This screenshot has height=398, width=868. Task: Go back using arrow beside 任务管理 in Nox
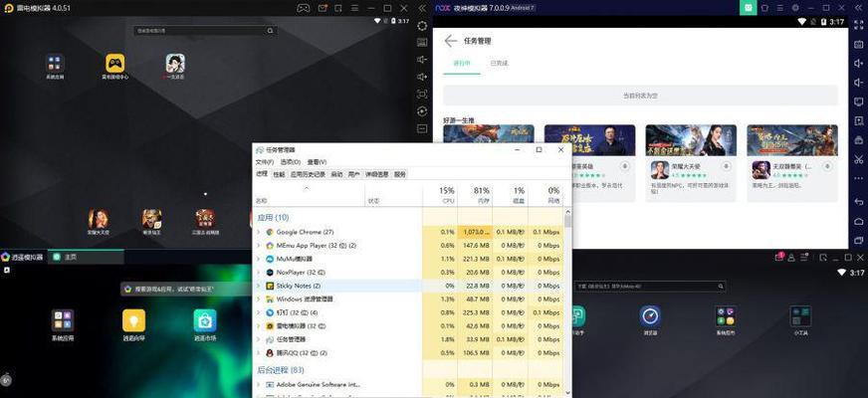coord(451,41)
